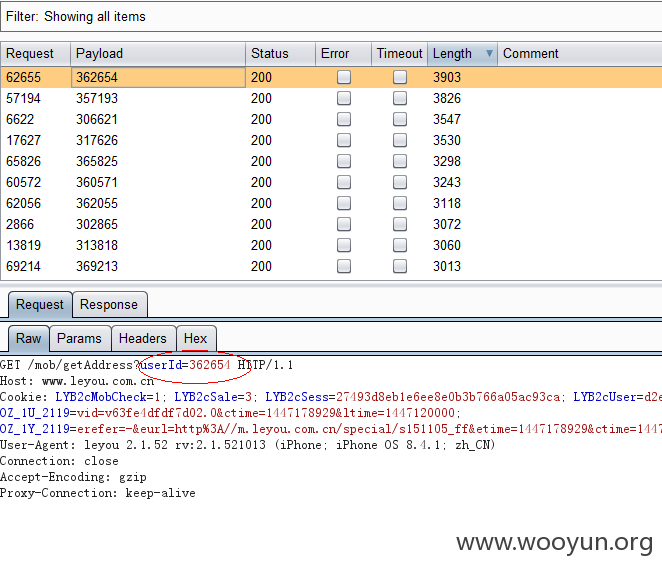Click length value 3013

pyautogui.click(x=447, y=266)
